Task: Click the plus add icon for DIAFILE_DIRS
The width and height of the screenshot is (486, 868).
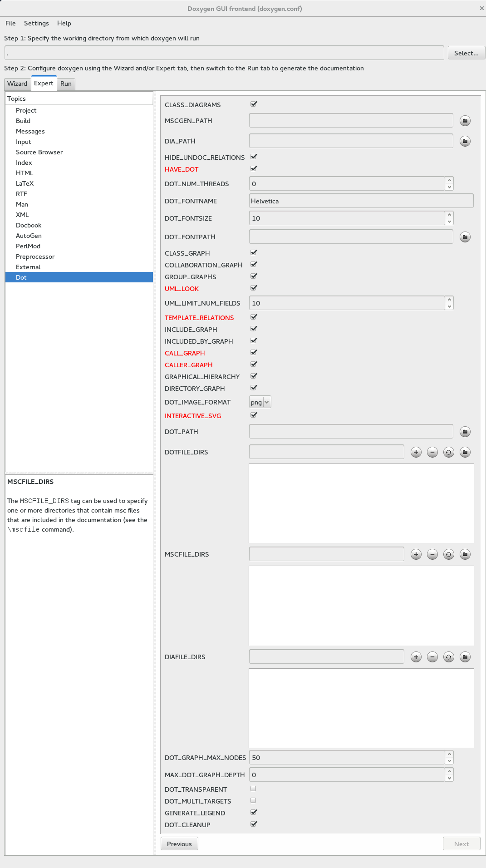Action: coord(416,657)
